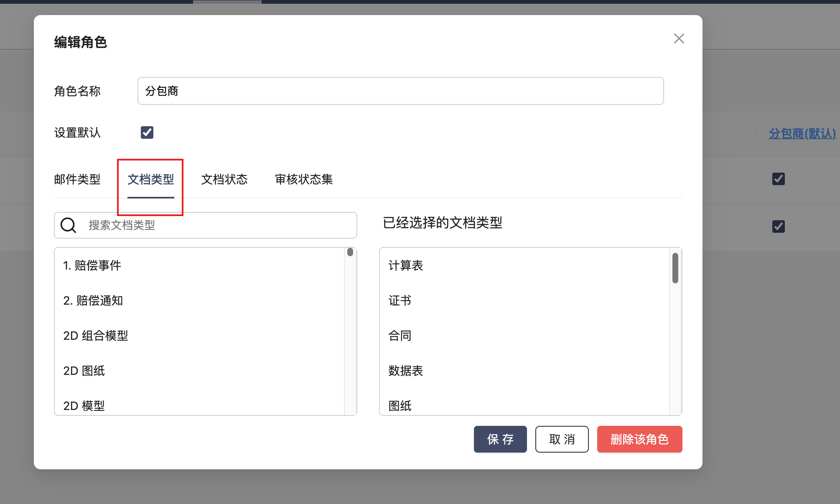
Task: Switch to the 邮件类型 tab
Action: (77, 179)
